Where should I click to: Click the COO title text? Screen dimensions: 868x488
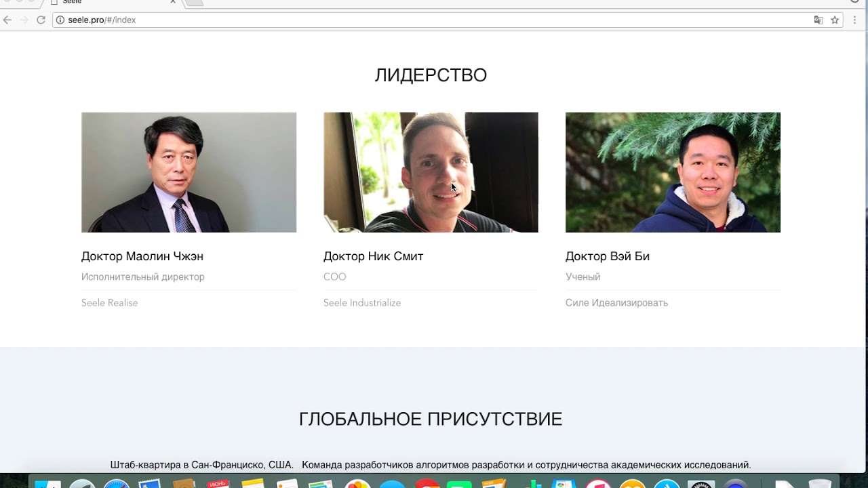click(x=335, y=277)
